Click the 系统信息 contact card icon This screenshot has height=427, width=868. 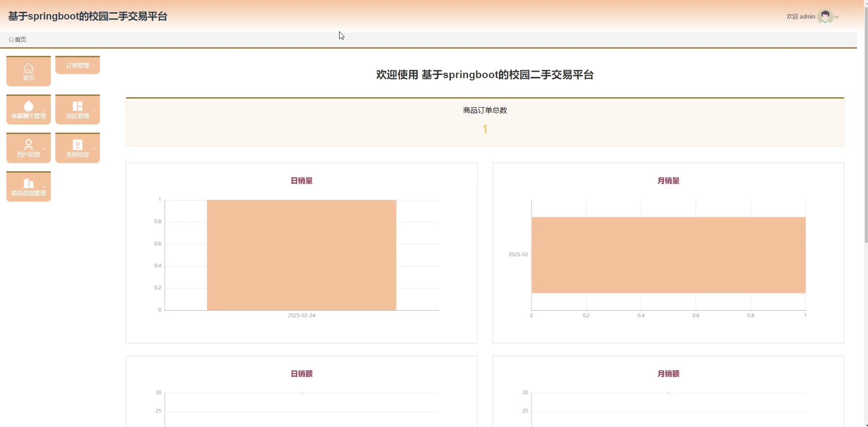78,144
